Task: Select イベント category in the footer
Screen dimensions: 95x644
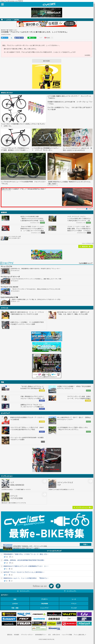Action: coord(74,603)
